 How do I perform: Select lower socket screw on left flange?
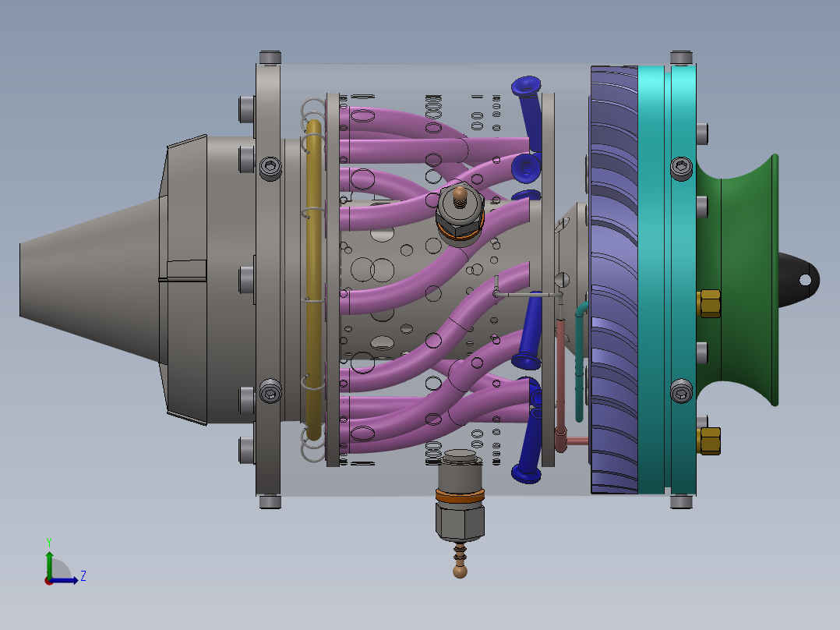pos(270,391)
